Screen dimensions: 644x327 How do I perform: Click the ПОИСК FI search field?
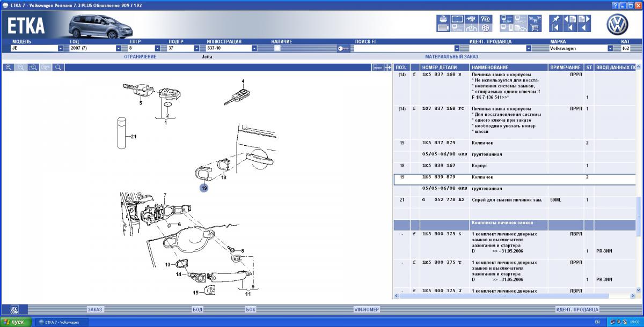pyautogui.click(x=405, y=48)
